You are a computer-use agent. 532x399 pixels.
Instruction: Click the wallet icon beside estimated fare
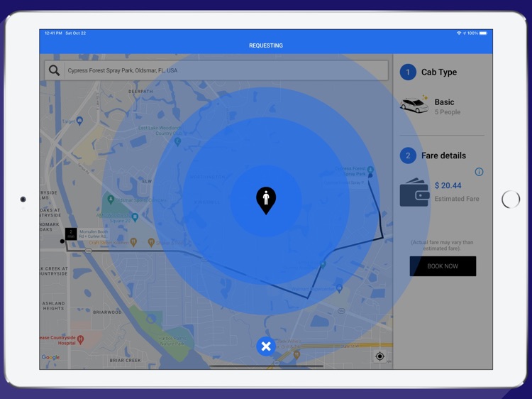(415, 192)
